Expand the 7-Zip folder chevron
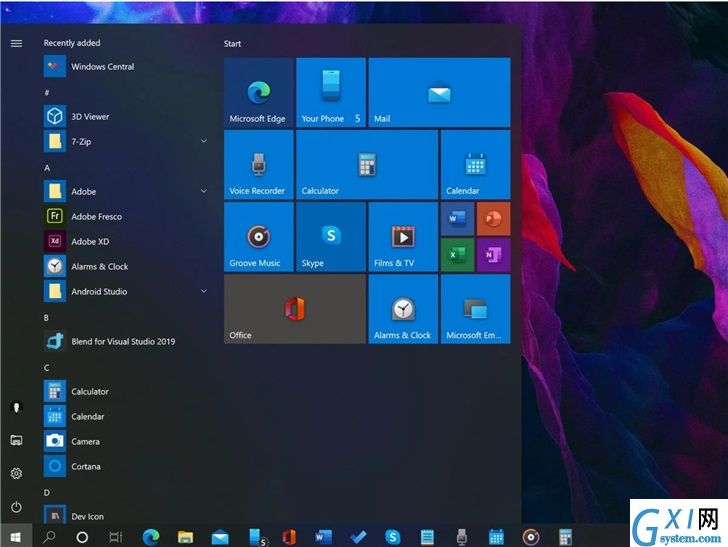The width and height of the screenshot is (728, 547). pyautogui.click(x=203, y=141)
